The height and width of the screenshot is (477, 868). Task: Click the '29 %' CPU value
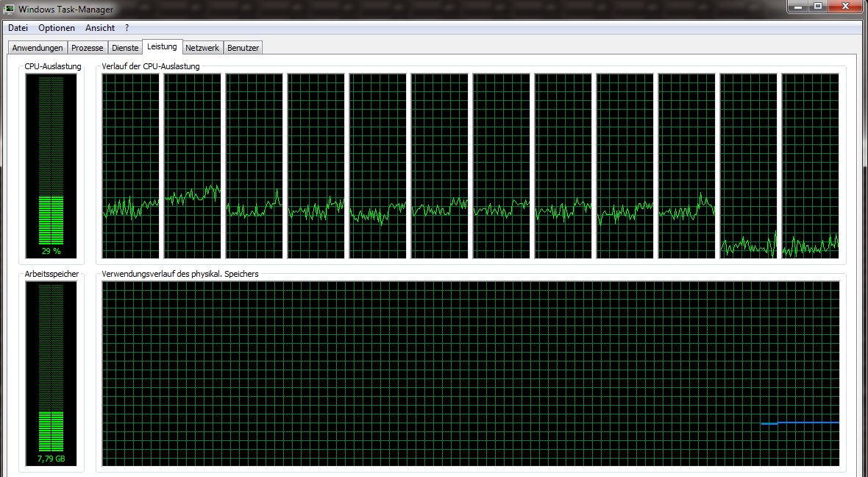pos(51,251)
